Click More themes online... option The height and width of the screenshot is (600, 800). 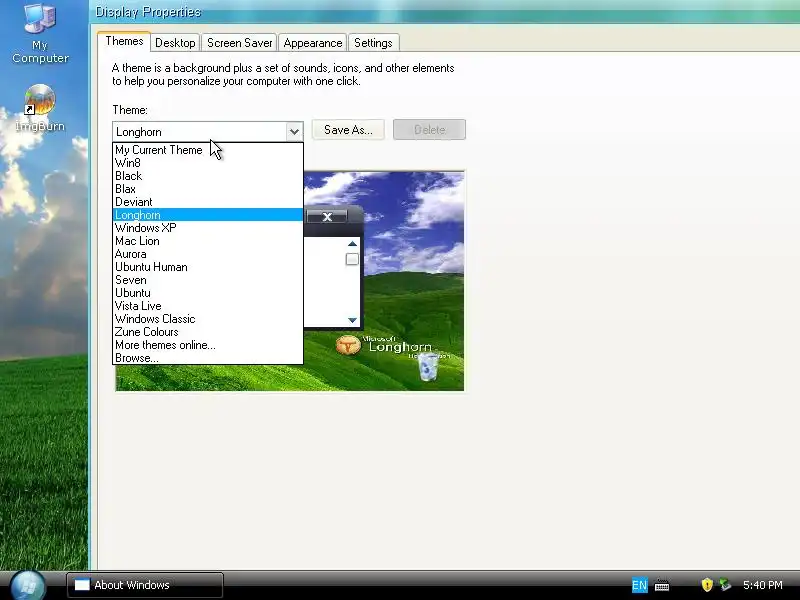(x=208, y=345)
